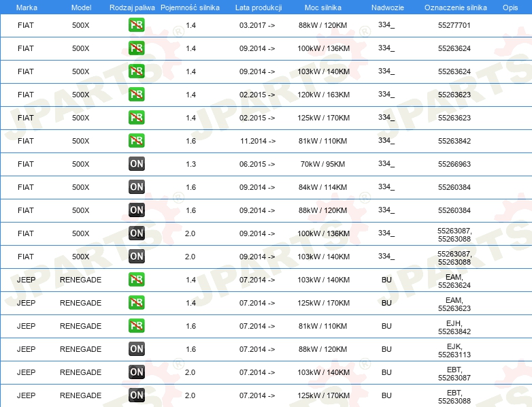Viewport: 532px width, 407px height.
Task: Select the diesel icon in the Jeep Renegade EJK row
Action: click(x=136, y=349)
